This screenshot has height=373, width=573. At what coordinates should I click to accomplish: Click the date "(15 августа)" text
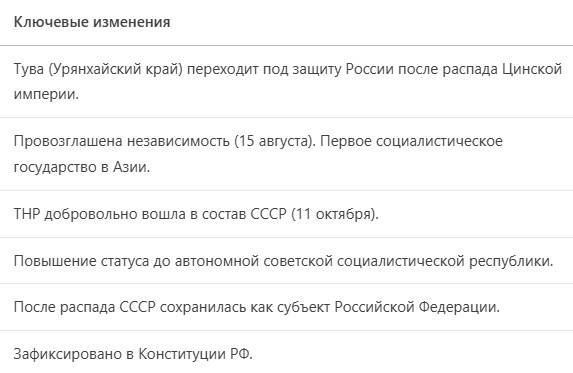(x=275, y=141)
